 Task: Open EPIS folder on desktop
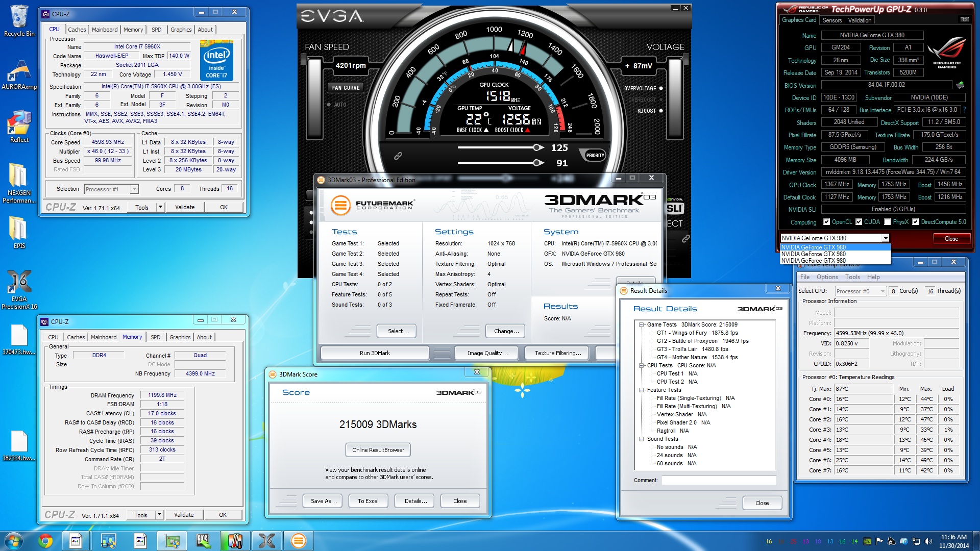click(x=19, y=233)
